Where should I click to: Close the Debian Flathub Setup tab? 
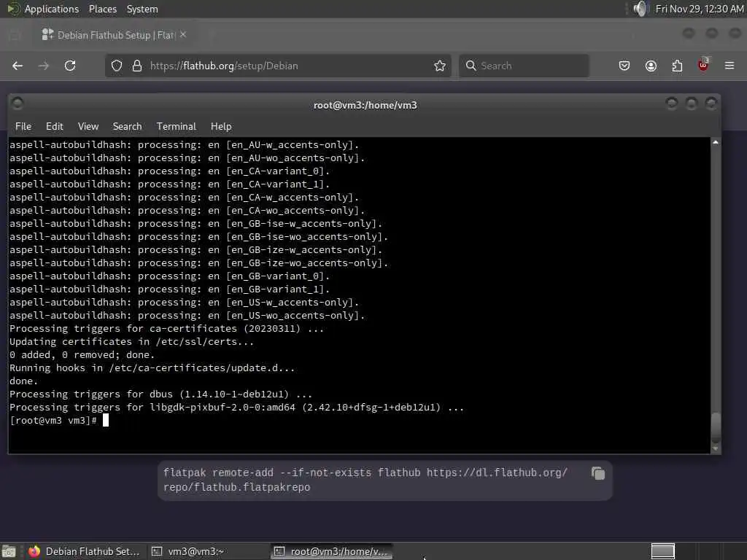(183, 35)
